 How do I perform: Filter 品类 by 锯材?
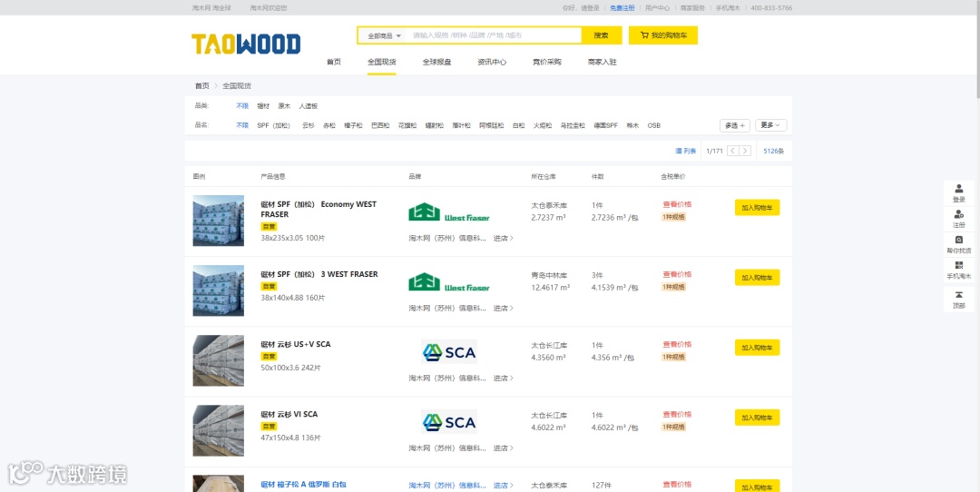pos(263,106)
